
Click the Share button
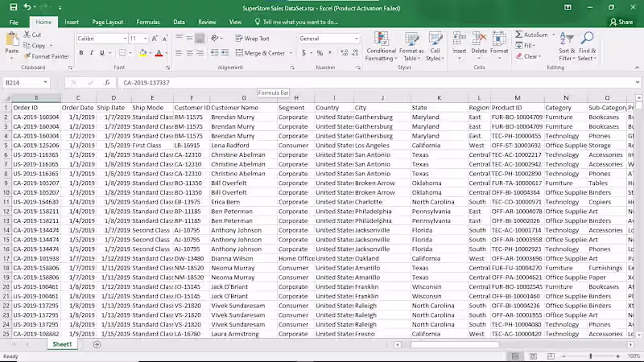pyautogui.click(x=621, y=22)
